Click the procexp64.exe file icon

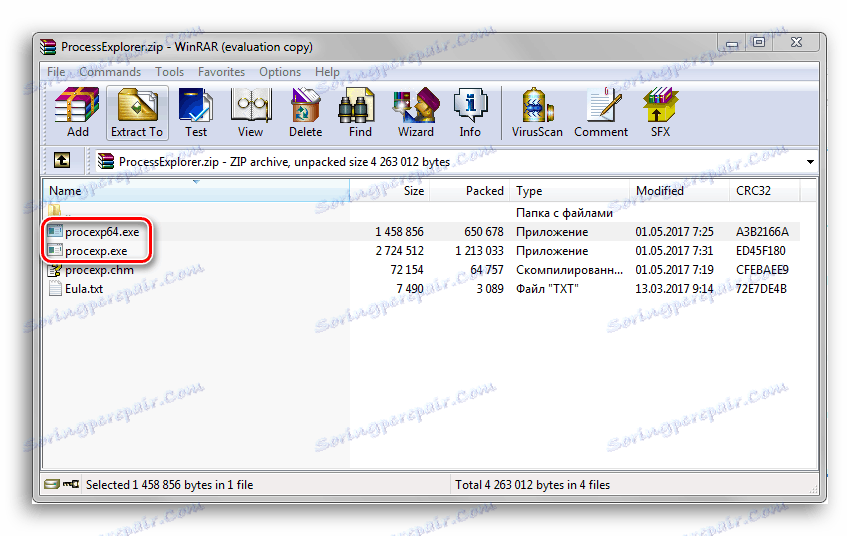coord(54,232)
